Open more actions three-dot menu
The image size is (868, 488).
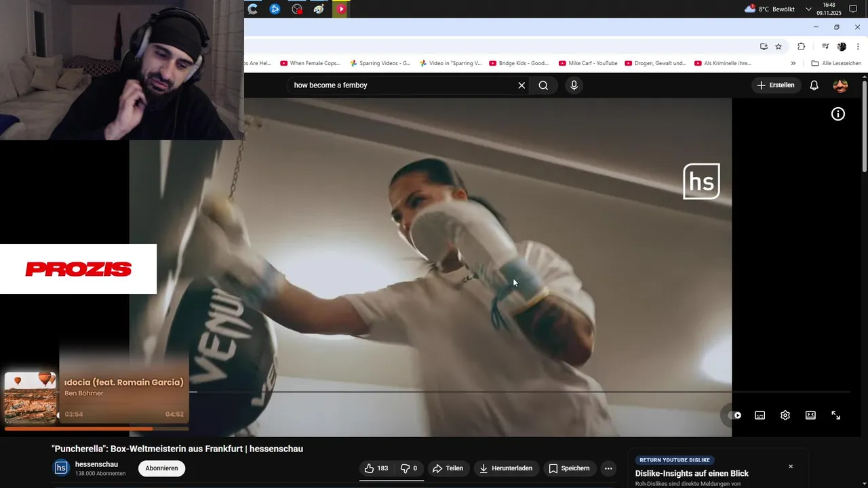click(x=608, y=468)
